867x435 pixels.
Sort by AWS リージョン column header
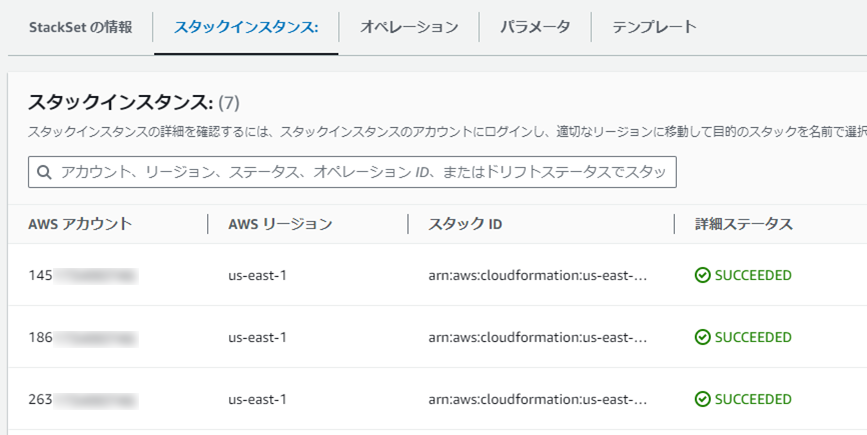pyautogui.click(x=280, y=224)
